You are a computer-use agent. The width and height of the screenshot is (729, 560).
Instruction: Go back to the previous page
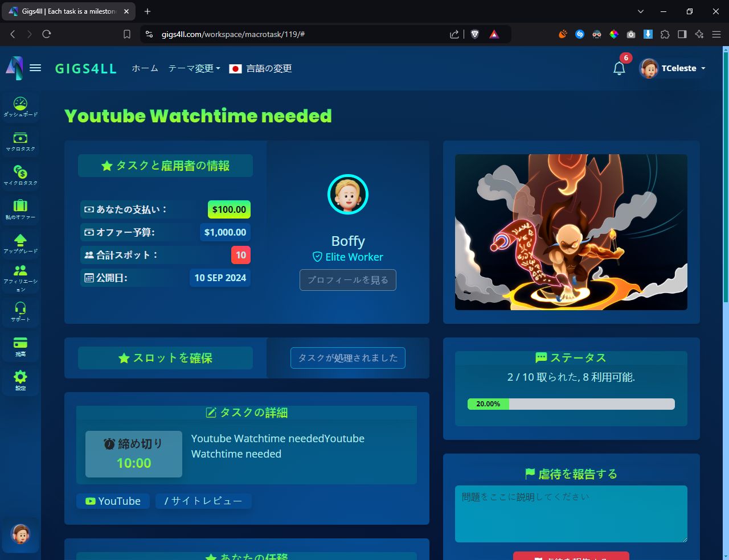(x=13, y=34)
